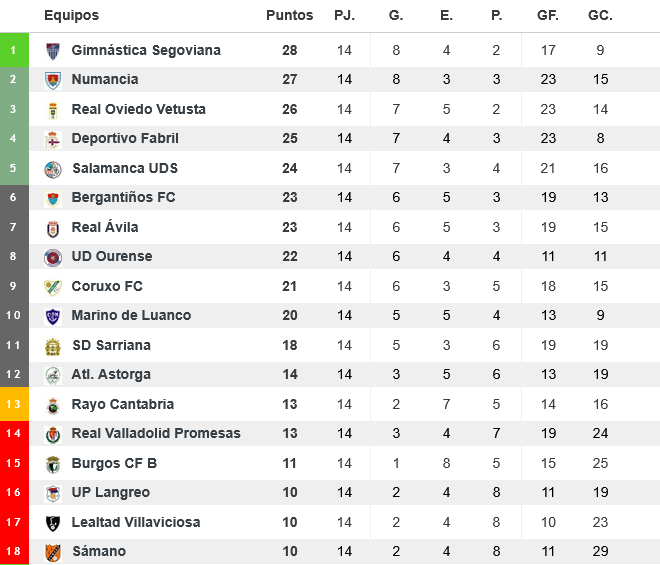660x565 pixels.
Task: Open the Bergantiños FC team link
Action: click(123, 198)
